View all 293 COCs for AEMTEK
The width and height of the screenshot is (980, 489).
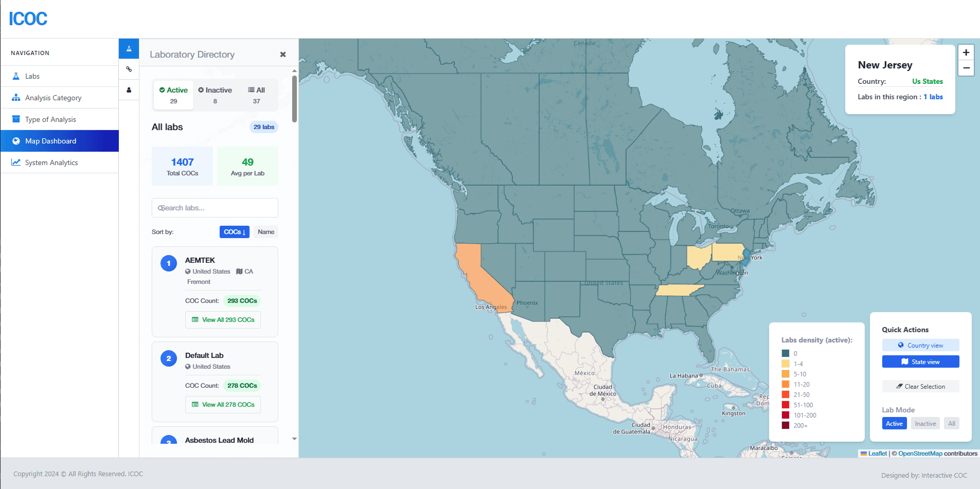pos(223,320)
